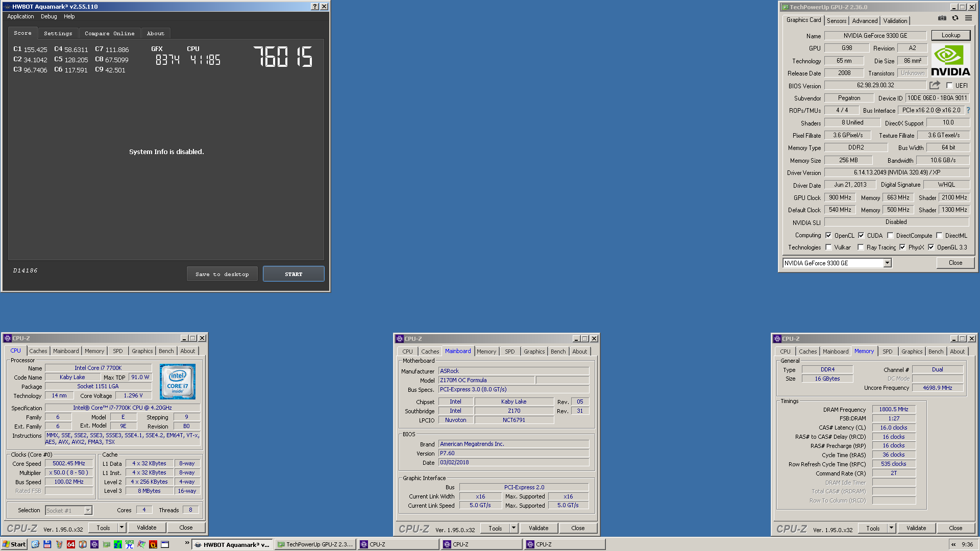Launch the purple CPU-Z quick launch icon
Image resolution: width=980 pixels, height=551 pixels.
(94, 544)
